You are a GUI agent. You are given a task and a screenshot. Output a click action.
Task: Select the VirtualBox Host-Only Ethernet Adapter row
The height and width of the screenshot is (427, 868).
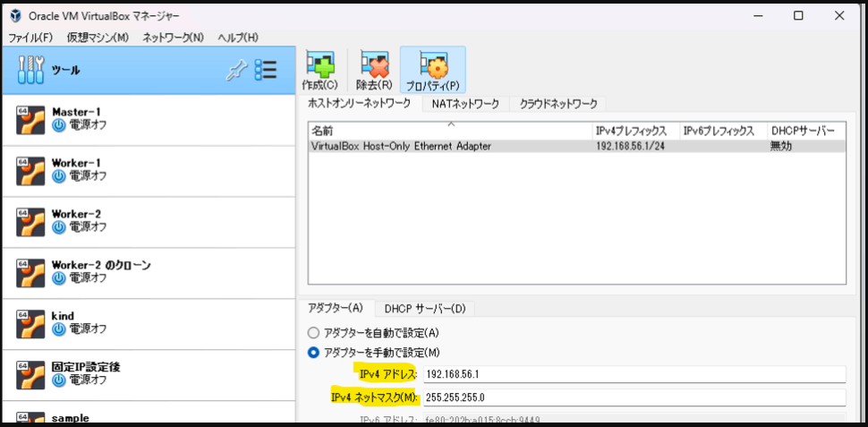(x=577, y=146)
